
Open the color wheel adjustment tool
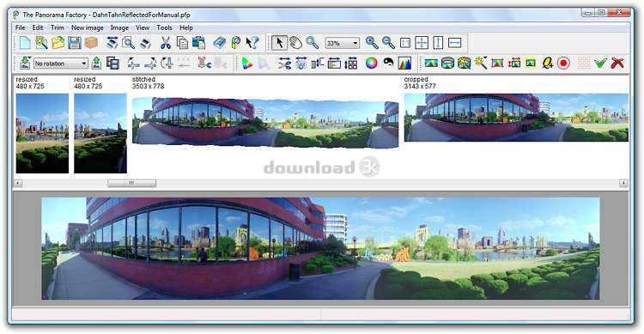click(371, 64)
